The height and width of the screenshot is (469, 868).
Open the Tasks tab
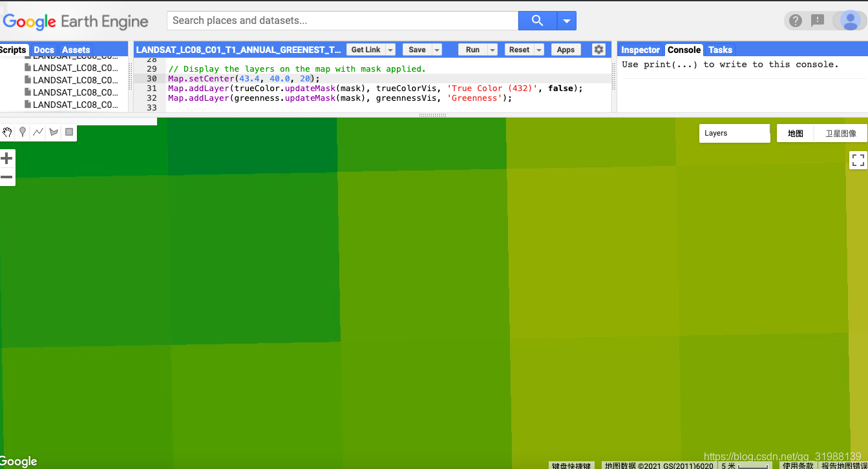pyautogui.click(x=720, y=50)
